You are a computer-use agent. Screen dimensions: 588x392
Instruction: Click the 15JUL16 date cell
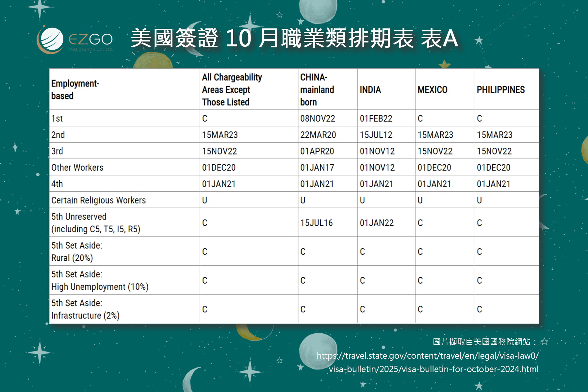click(x=316, y=223)
